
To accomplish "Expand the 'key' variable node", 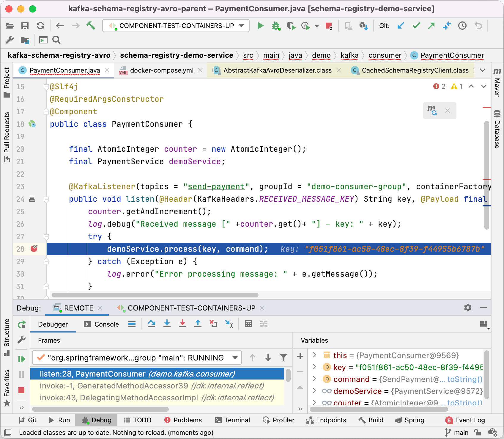I will tap(314, 367).
